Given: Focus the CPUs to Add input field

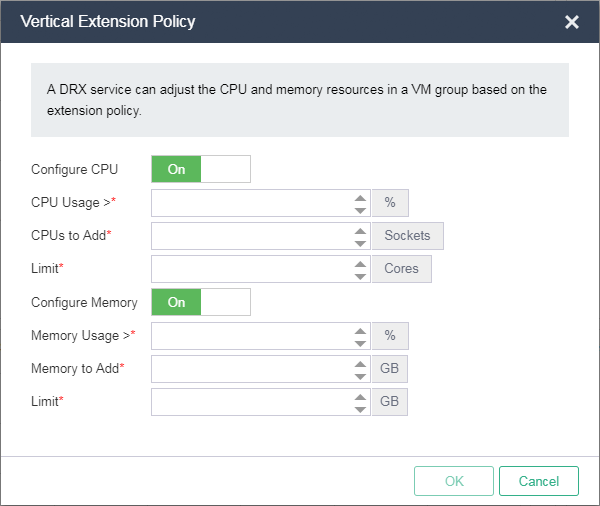Looking at the screenshot, I should click(x=251, y=236).
